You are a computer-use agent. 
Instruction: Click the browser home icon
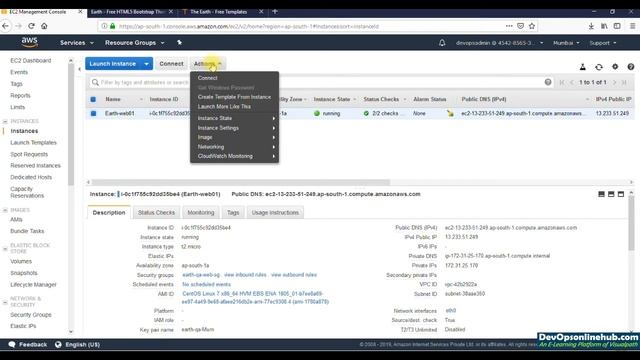44,26
